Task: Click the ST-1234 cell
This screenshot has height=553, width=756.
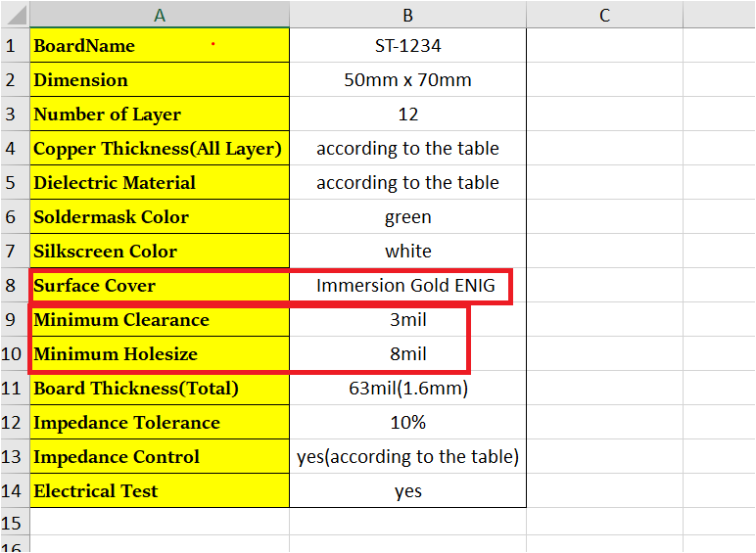Action: pos(407,46)
